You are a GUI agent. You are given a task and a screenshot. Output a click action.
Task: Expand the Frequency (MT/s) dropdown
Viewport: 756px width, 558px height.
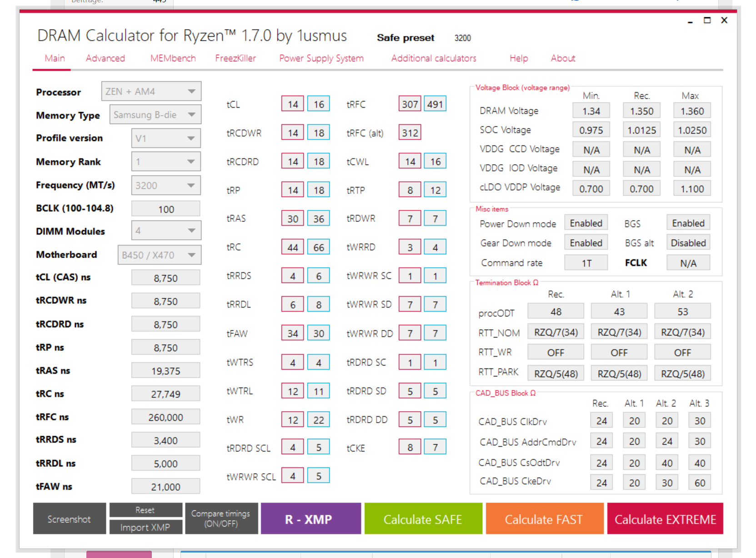coord(166,185)
